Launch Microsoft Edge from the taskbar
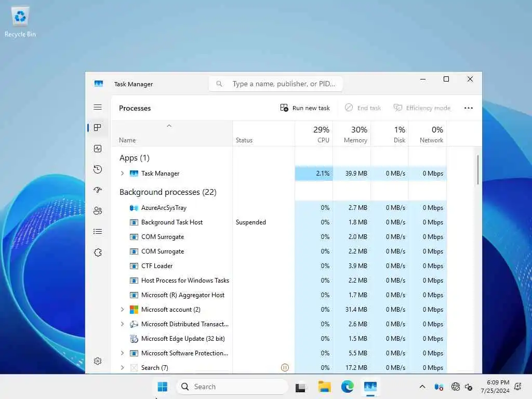 348,387
